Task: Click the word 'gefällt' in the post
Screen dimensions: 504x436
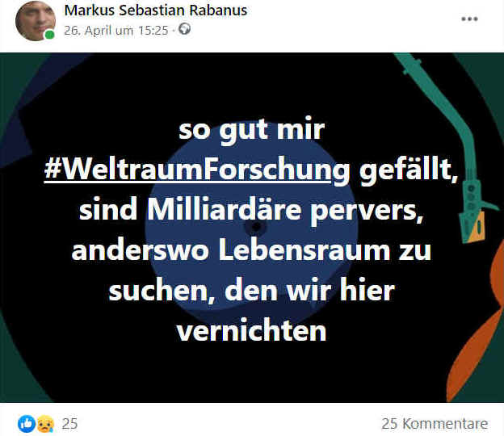Action: tap(409, 169)
